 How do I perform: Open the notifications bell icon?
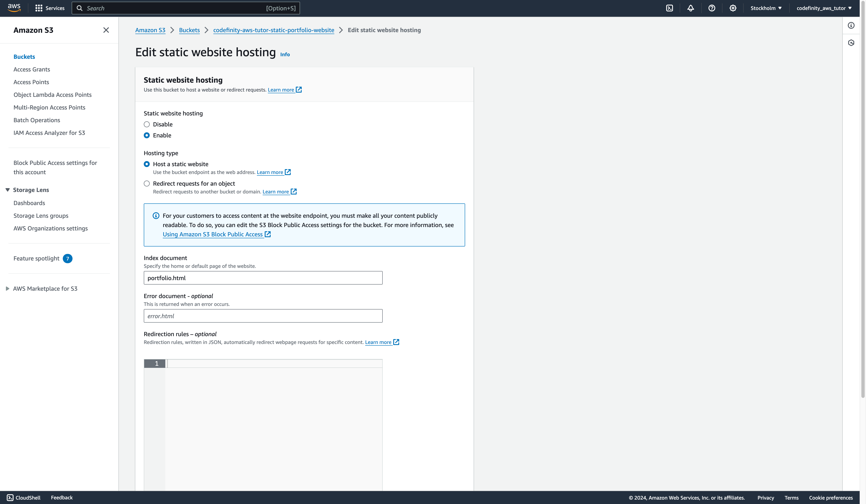(x=690, y=8)
